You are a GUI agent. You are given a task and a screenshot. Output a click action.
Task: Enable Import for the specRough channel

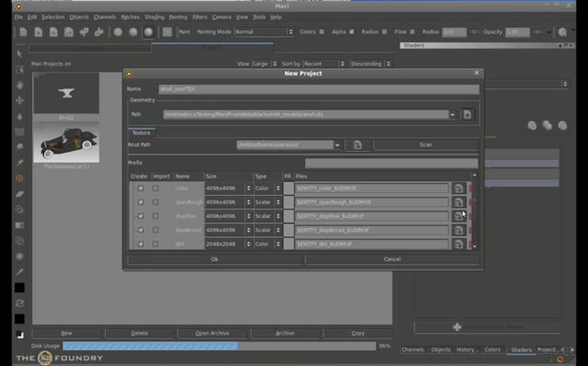pyautogui.click(x=155, y=202)
